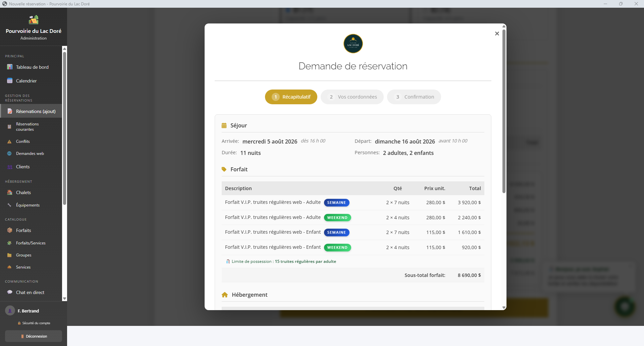Click sidebar scrollbar down arrow

click(65, 299)
